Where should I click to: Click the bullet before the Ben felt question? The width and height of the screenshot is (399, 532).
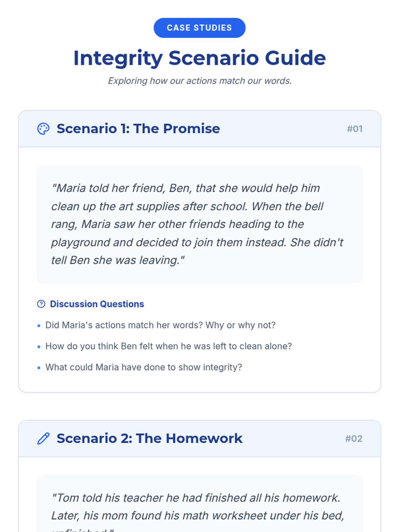point(39,347)
